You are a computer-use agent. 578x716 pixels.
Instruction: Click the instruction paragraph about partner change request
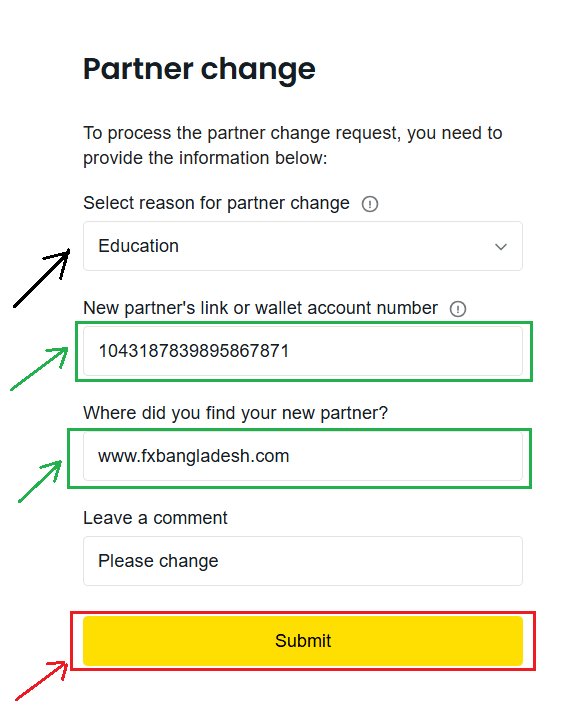click(293, 145)
